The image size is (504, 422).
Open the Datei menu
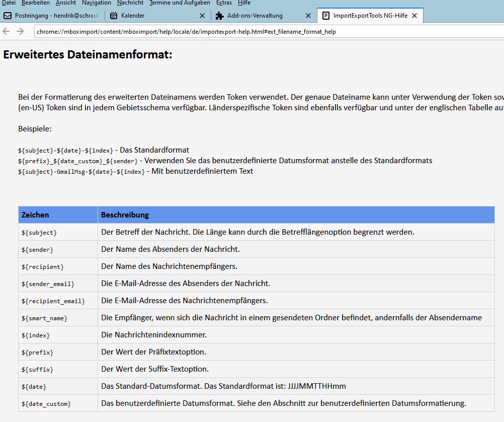point(9,3)
